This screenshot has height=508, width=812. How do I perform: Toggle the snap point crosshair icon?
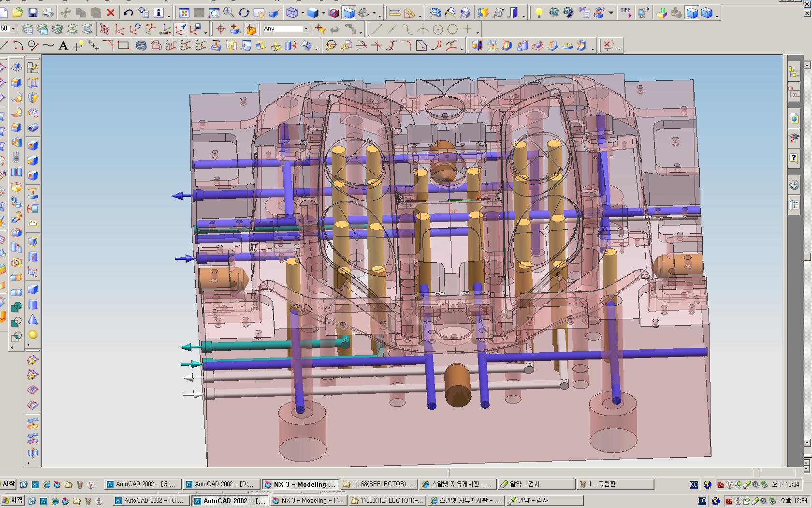(x=220, y=30)
